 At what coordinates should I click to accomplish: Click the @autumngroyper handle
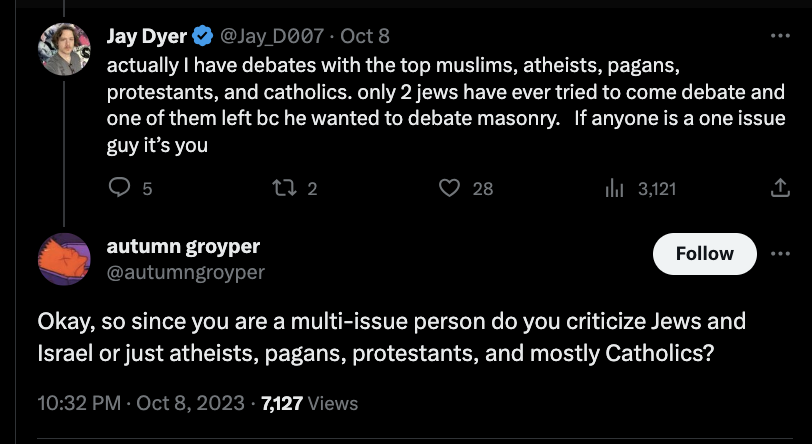pos(186,273)
